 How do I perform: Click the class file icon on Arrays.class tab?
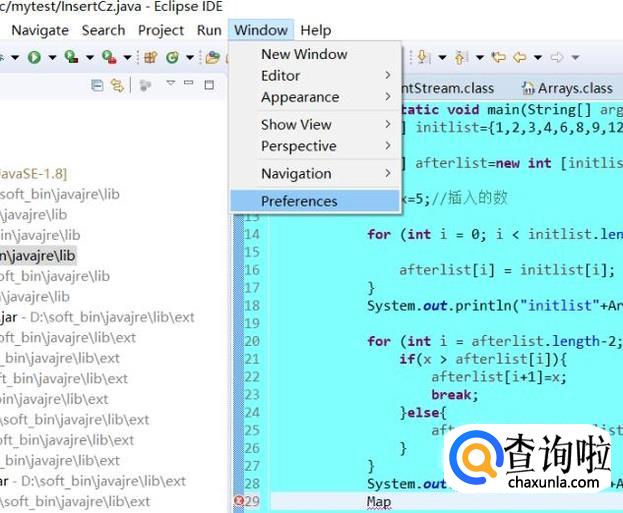click(x=528, y=88)
